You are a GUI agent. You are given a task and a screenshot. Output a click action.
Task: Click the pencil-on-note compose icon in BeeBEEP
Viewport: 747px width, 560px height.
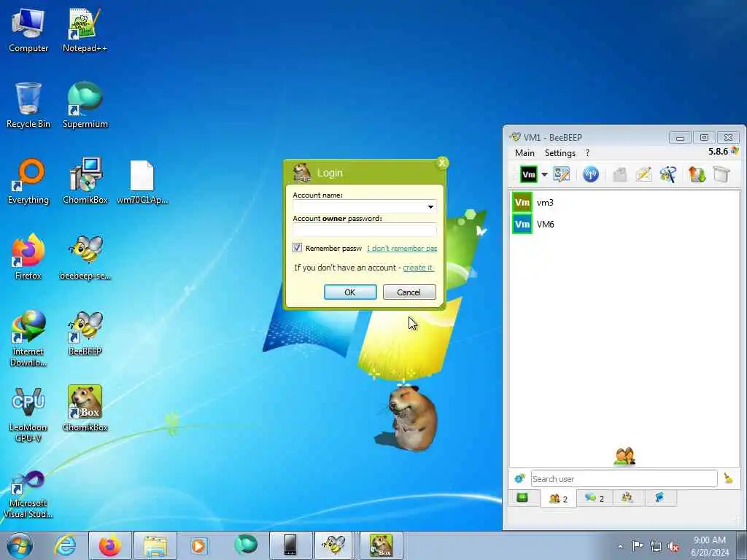point(643,174)
